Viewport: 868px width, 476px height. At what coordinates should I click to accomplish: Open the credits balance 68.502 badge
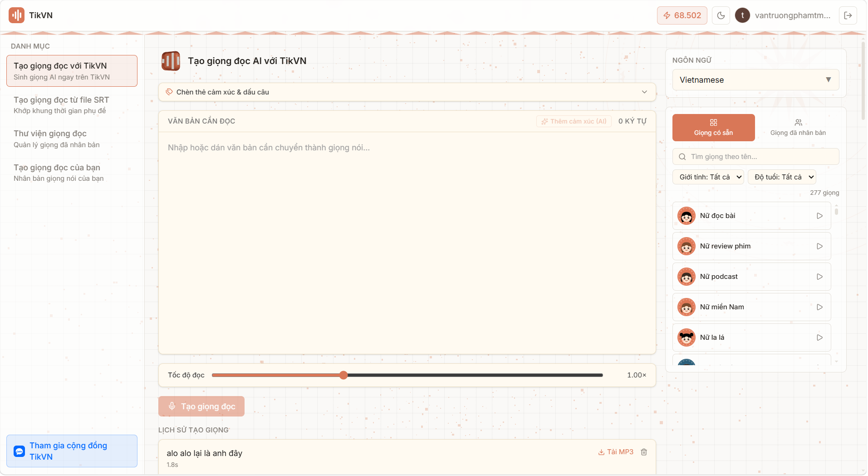[682, 15]
